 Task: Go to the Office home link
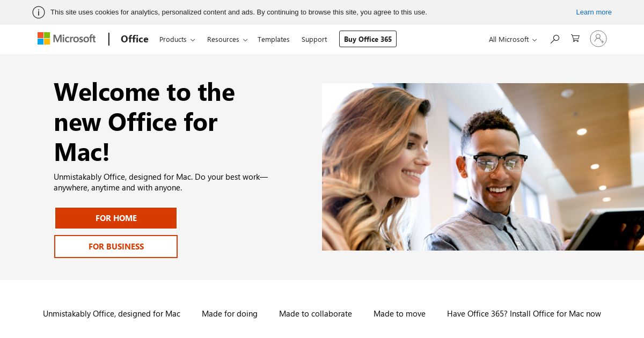pos(135,39)
